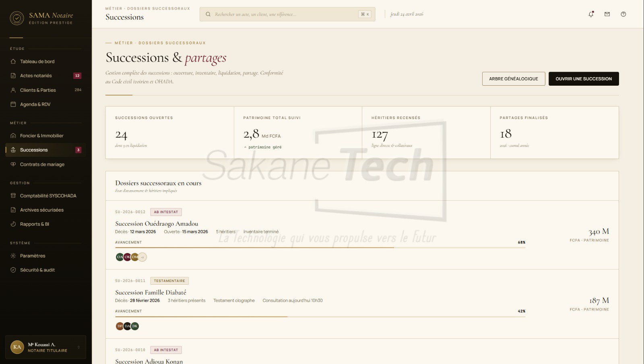Click the DF heir avatar in Diabaté dossier
The image size is (644, 364).
(120, 326)
